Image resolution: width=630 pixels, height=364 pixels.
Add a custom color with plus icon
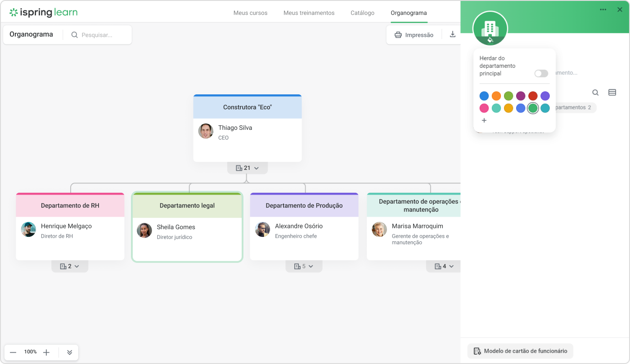(484, 120)
